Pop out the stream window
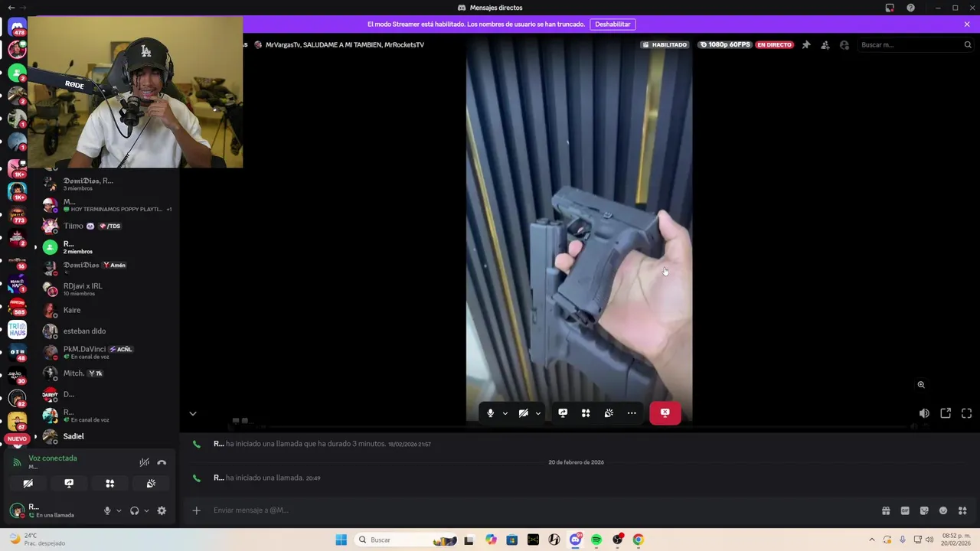This screenshot has width=980, height=551. pos(946,413)
